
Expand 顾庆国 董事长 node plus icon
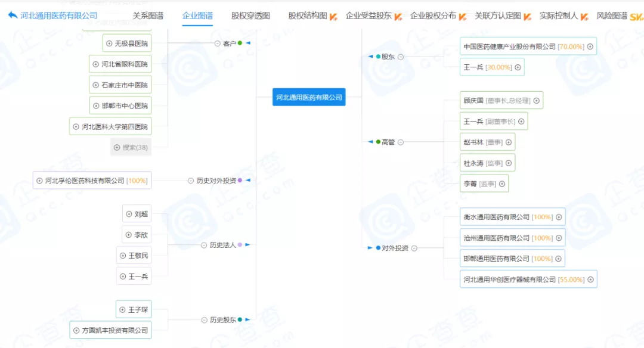coord(537,101)
